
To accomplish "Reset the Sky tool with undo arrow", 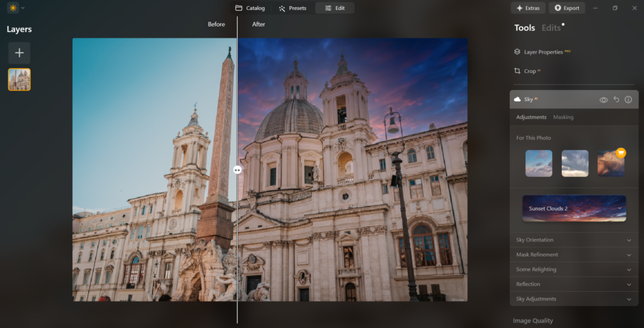I will (x=616, y=100).
